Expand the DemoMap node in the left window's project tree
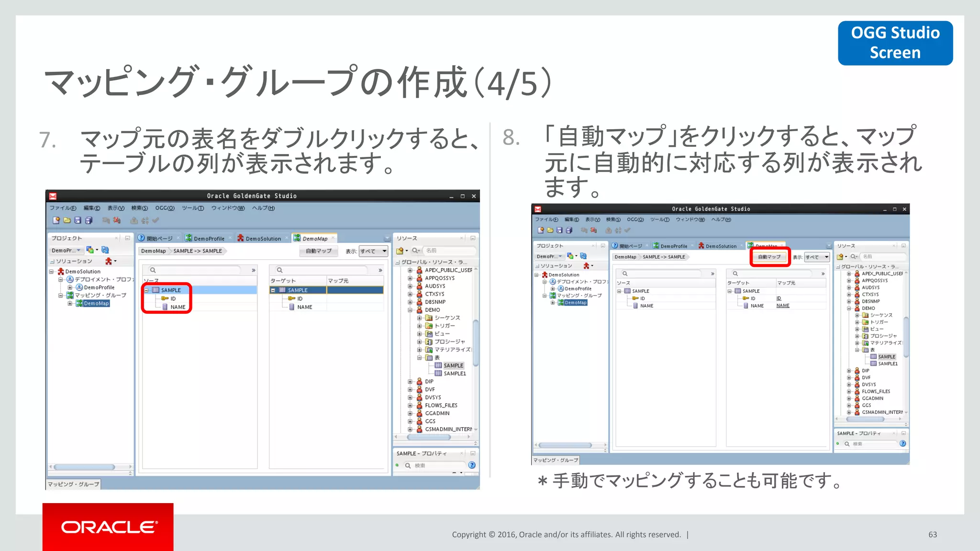Viewport: 980px width, 551px height. point(70,303)
